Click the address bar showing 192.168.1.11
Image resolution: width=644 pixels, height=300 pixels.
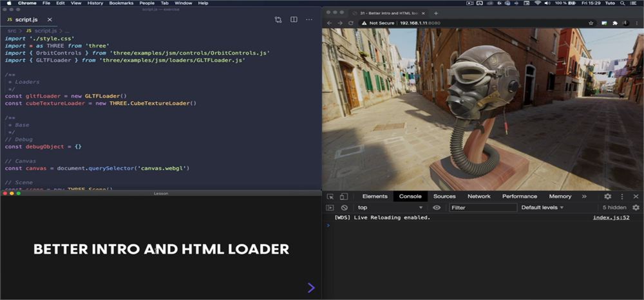(420, 23)
